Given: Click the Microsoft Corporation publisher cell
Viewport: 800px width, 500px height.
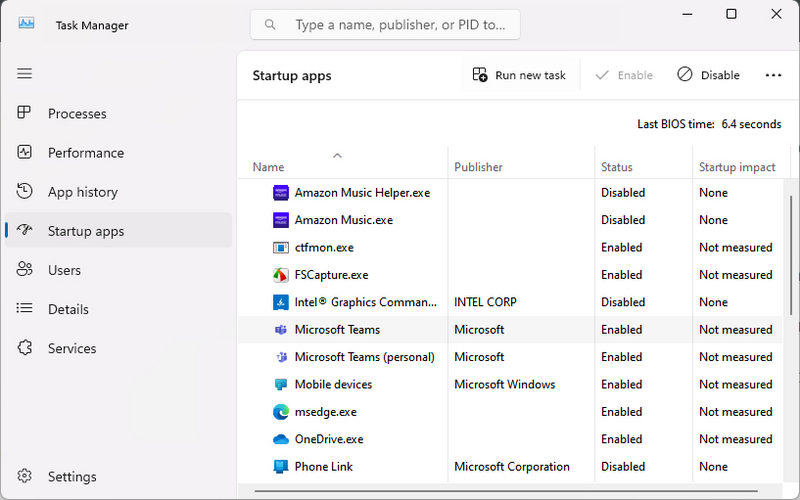Looking at the screenshot, I should coord(512,466).
